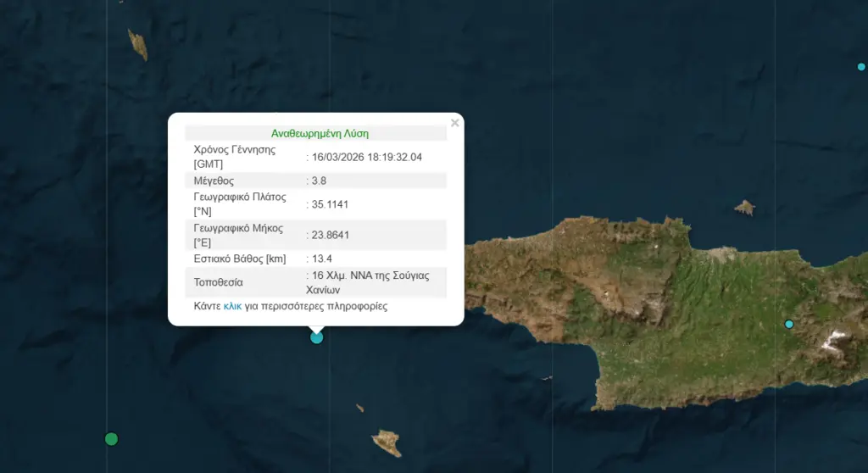Click the magnitude value 3.8

tap(319, 181)
